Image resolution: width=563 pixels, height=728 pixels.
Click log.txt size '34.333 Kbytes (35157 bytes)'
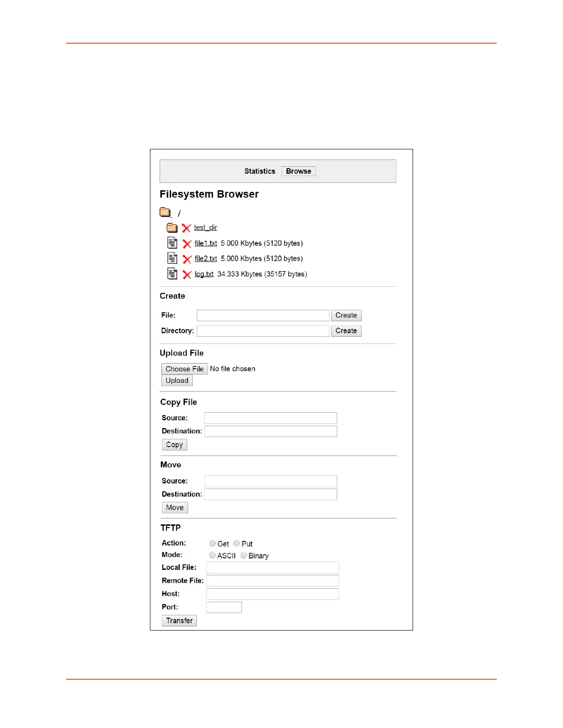coord(262,274)
